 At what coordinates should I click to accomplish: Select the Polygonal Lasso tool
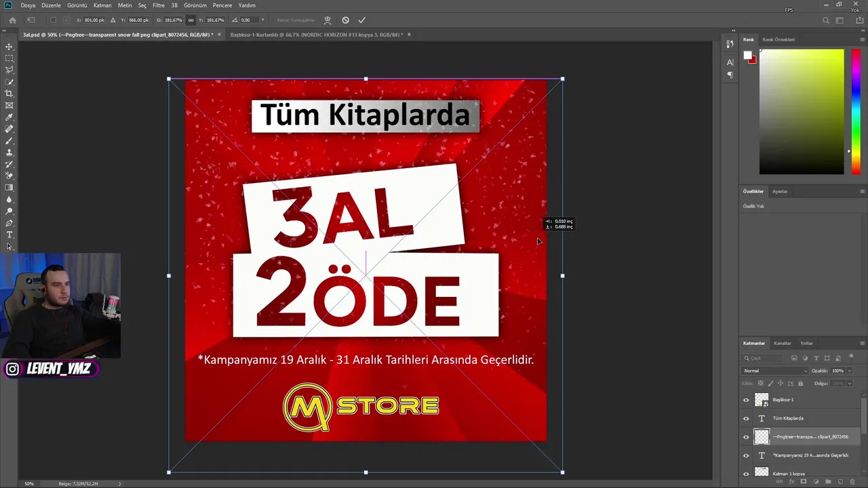click(9, 70)
